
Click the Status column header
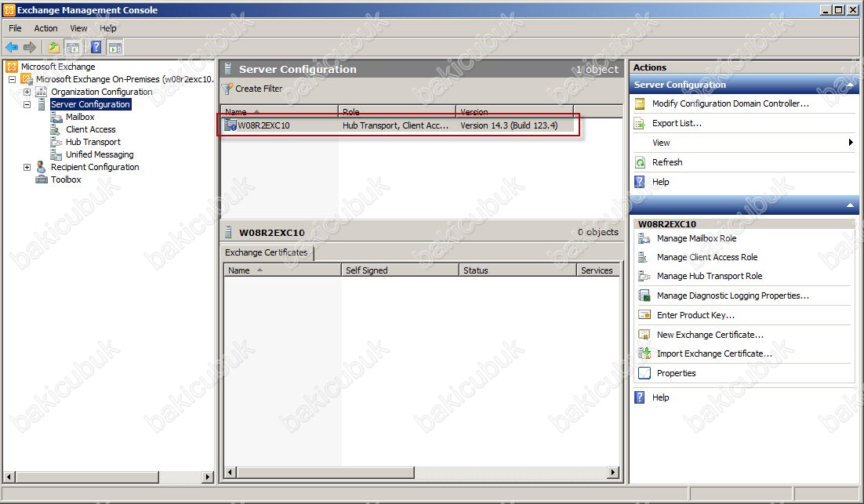coord(518,270)
